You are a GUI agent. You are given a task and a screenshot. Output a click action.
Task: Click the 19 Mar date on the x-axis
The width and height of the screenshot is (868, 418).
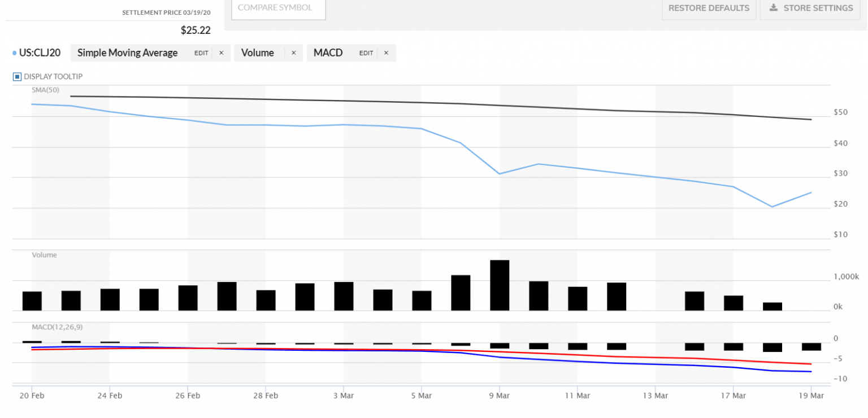coord(811,395)
